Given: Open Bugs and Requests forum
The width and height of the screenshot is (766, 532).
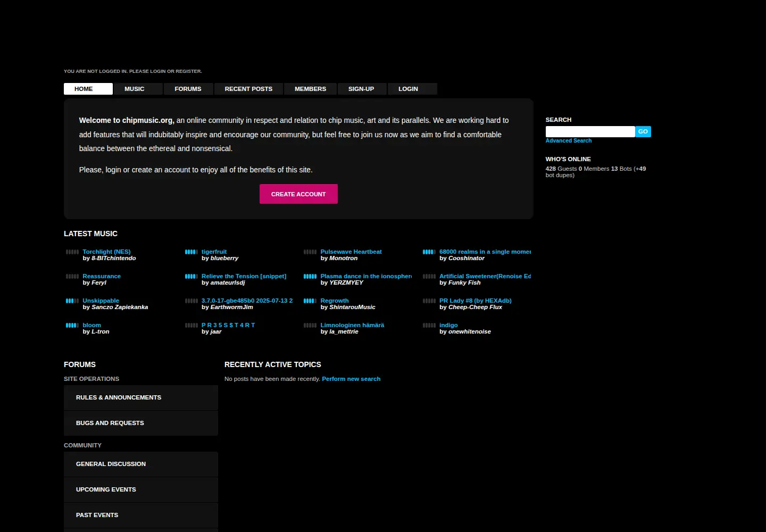Looking at the screenshot, I should point(141,423).
